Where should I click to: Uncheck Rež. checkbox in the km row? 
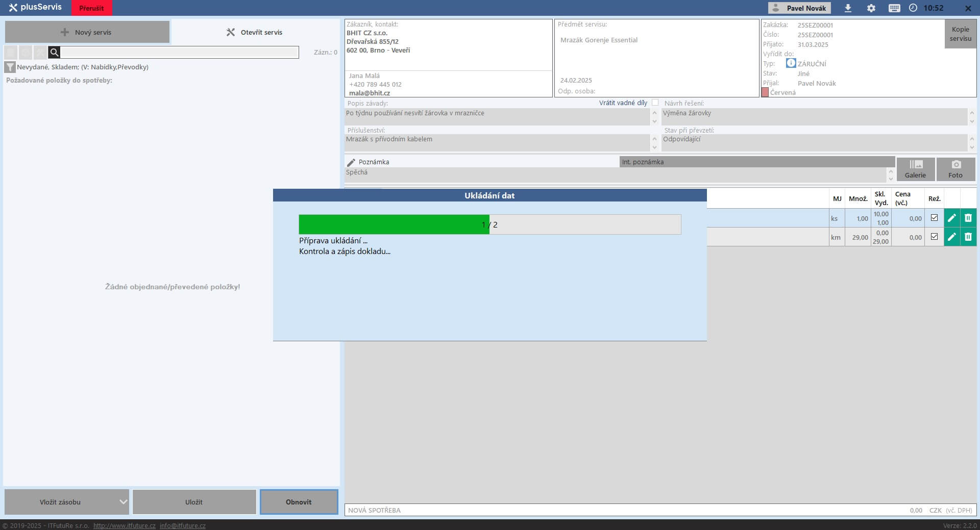coord(934,237)
